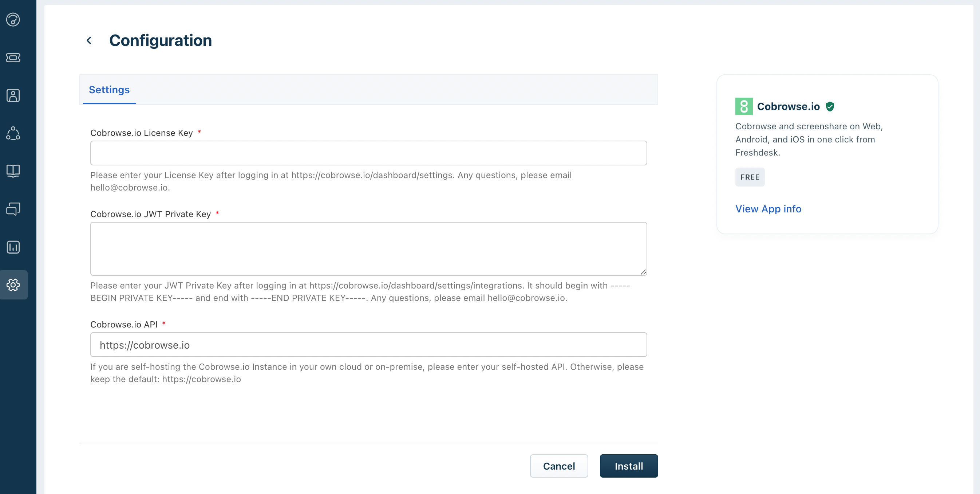Open the View App info link
Image resolution: width=980 pixels, height=494 pixels.
coord(768,208)
